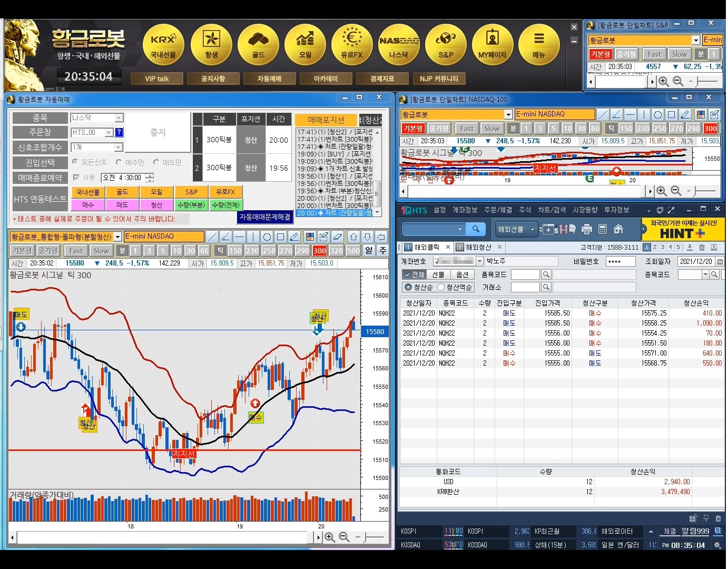The width and height of the screenshot is (728, 569).
Task: Open the 주문창 dropdown showing HTS_00
Action: pos(109,133)
